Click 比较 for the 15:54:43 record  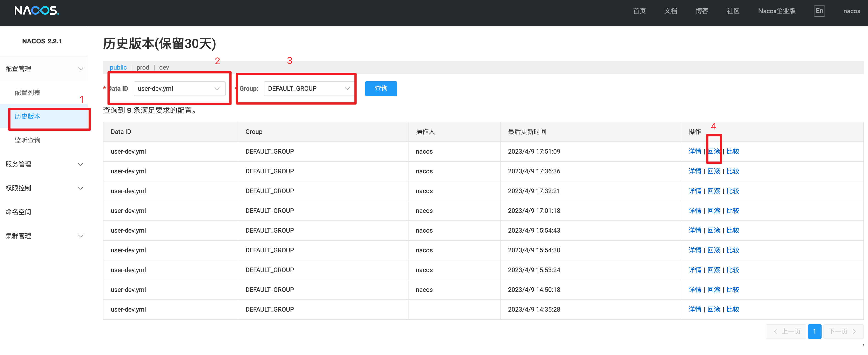point(733,231)
